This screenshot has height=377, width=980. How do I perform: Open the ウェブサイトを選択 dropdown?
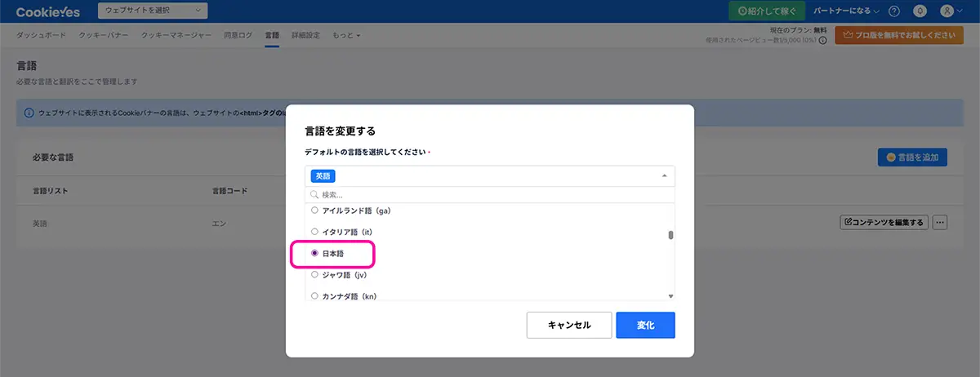[x=153, y=11]
